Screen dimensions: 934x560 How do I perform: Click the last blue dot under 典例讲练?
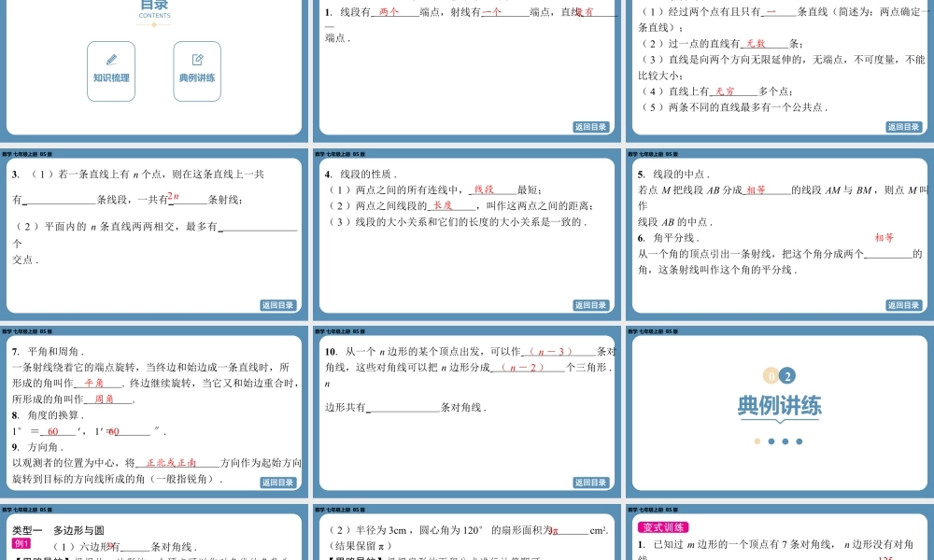[800, 441]
